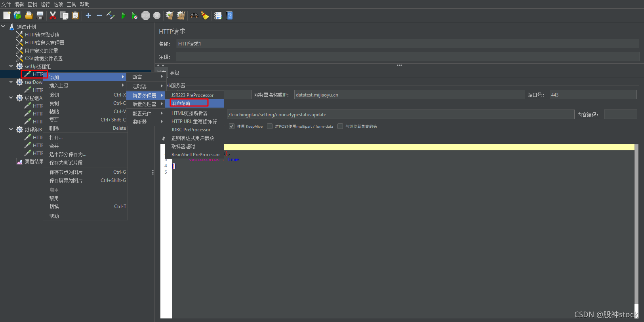Toggle the browser-compatible headers checkbox
Viewport: 644px width, 322px height.
(x=340, y=126)
